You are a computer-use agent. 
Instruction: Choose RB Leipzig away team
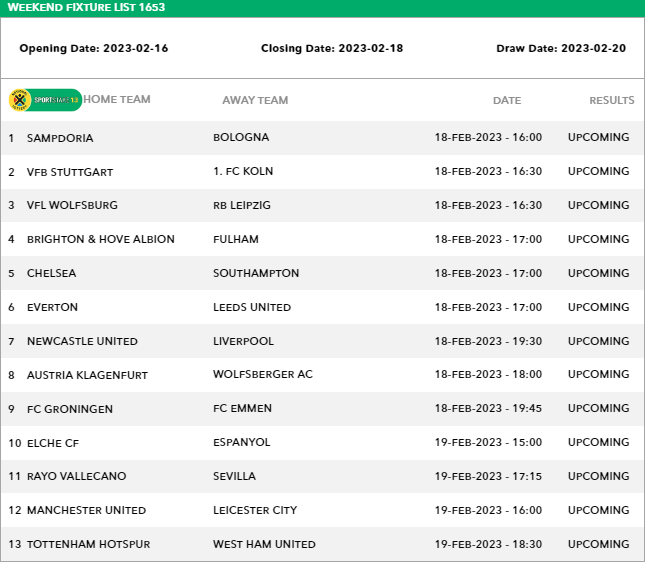point(242,205)
